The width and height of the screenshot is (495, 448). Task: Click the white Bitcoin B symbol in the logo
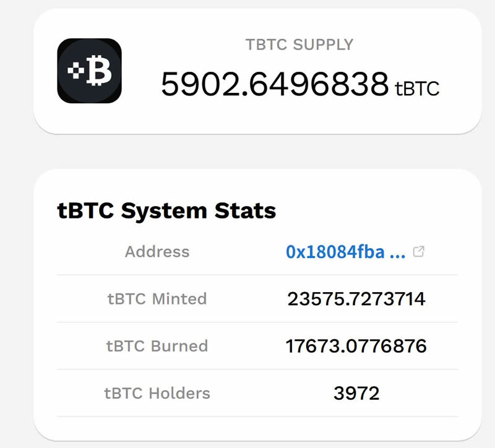[x=98, y=72]
